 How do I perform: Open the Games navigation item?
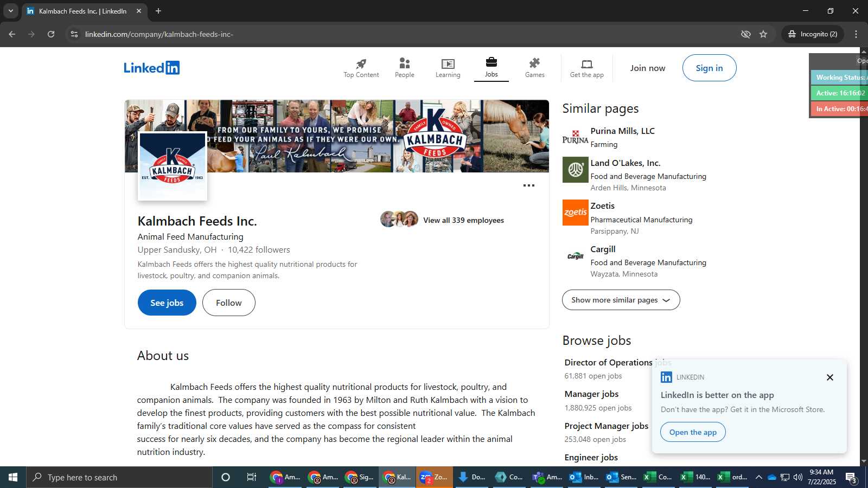point(534,68)
